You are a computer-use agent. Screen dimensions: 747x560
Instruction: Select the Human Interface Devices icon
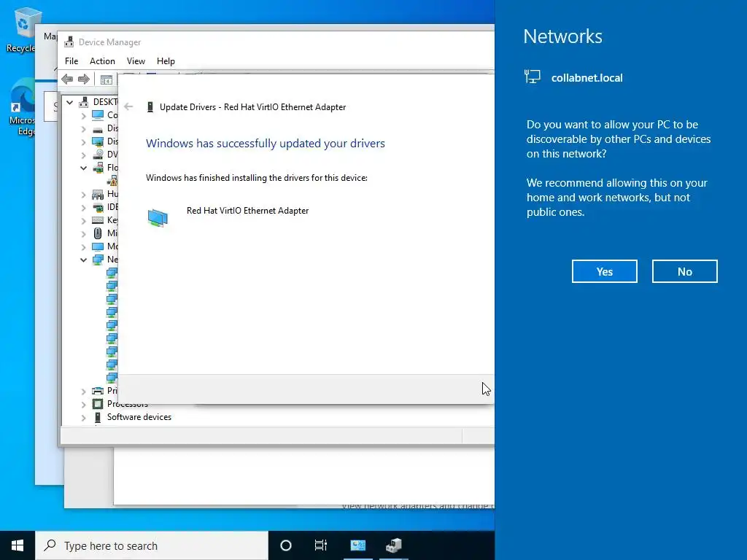pyautogui.click(x=98, y=194)
